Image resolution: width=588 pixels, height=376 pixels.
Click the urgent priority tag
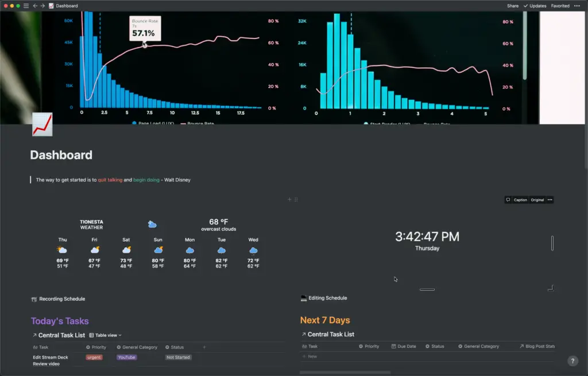pos(94,357)
